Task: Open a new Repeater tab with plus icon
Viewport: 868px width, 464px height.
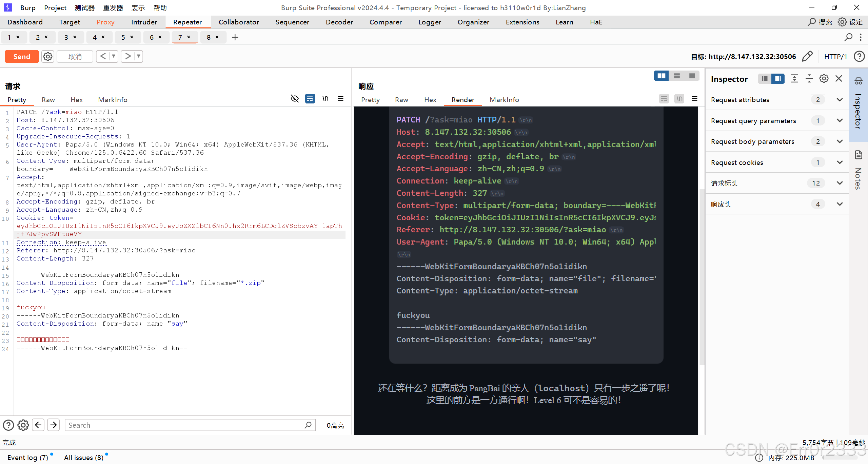Action: pyautogui.click(x=235, y=37)
